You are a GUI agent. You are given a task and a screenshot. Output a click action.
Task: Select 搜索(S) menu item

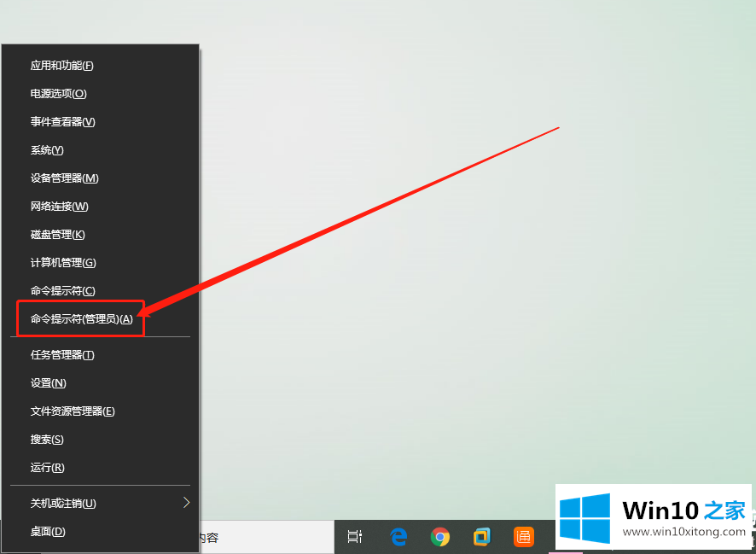point(101,440)
